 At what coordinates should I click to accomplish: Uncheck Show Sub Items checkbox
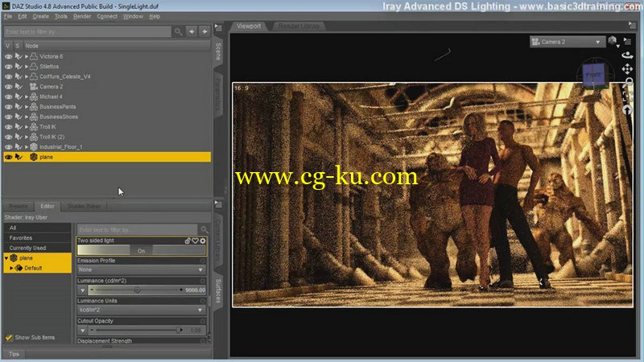pyautogui.click(x=9, y=337)
